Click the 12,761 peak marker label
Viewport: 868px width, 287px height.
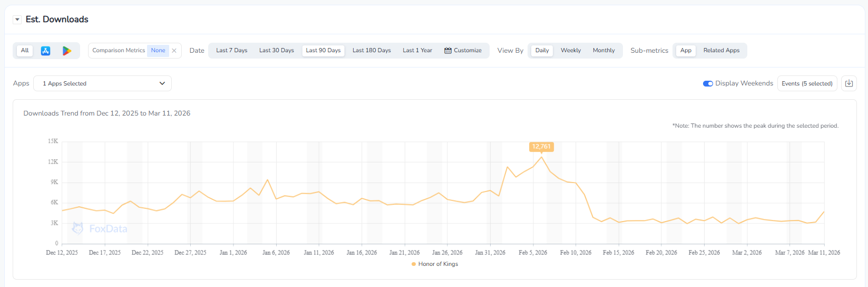[541, 147]
